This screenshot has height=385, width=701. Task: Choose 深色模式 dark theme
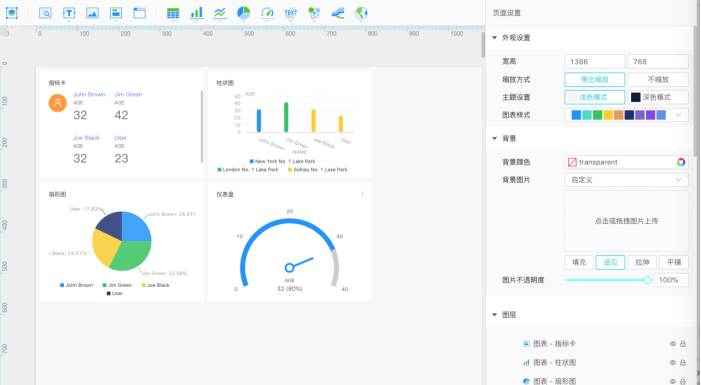658,97
